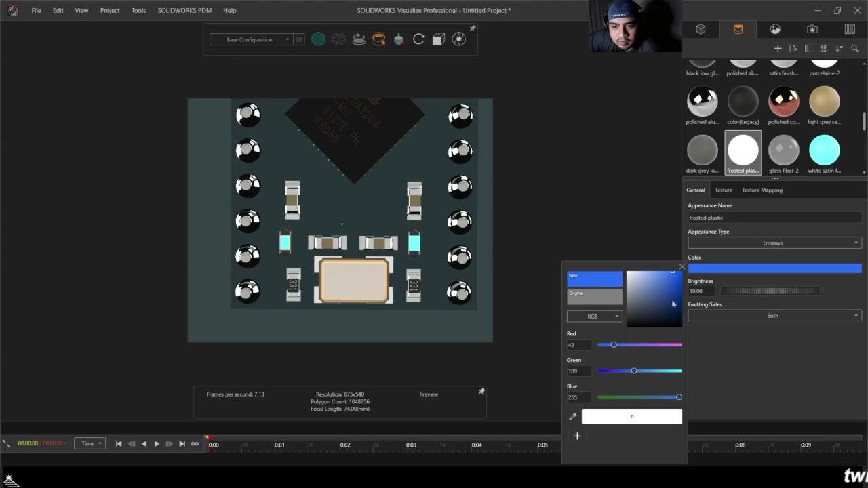Viewport: 868px width, 488px height.
Task: Click the sort appearances icon
Action: pyautogui.click(x=839, y=49)
